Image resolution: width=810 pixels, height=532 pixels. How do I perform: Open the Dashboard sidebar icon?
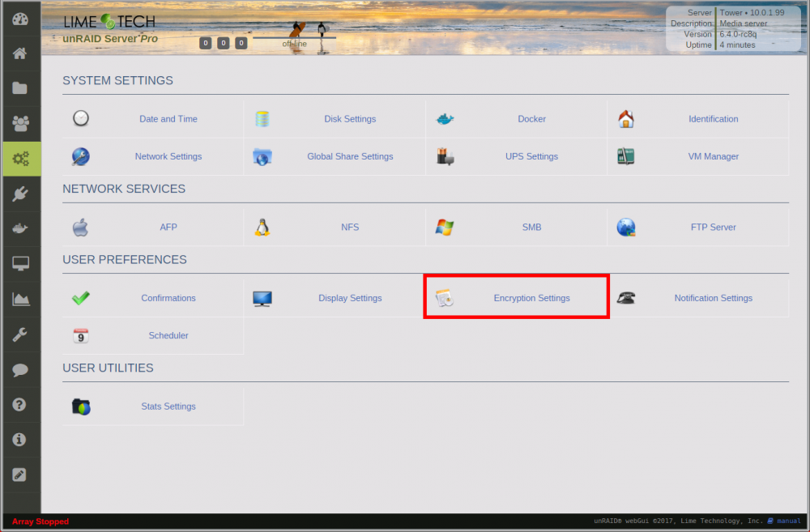pyautogui.click(x=20, y=19)
